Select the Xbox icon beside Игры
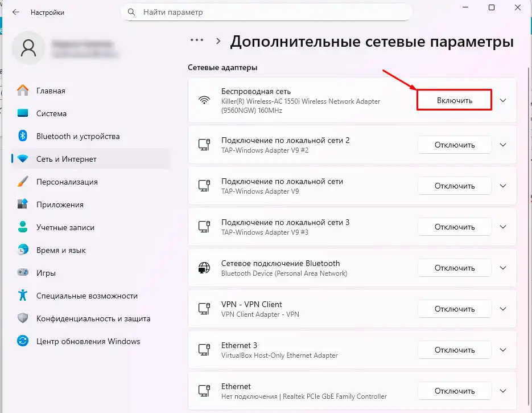Image resolution: width=532 pixels, height=413 pixels. [23, 273]
